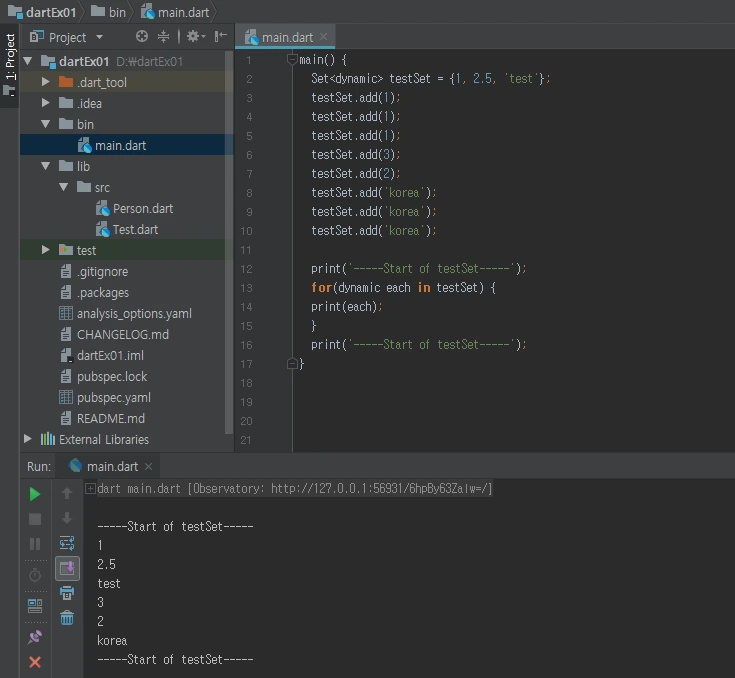The height and width of the screenshot is (678, 735).
Task: Click the '2.5' line in console output
Action: 106,564
